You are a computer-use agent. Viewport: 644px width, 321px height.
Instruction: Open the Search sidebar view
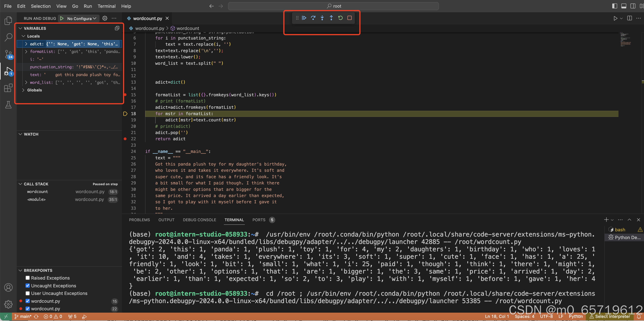(x=8, y=37)
